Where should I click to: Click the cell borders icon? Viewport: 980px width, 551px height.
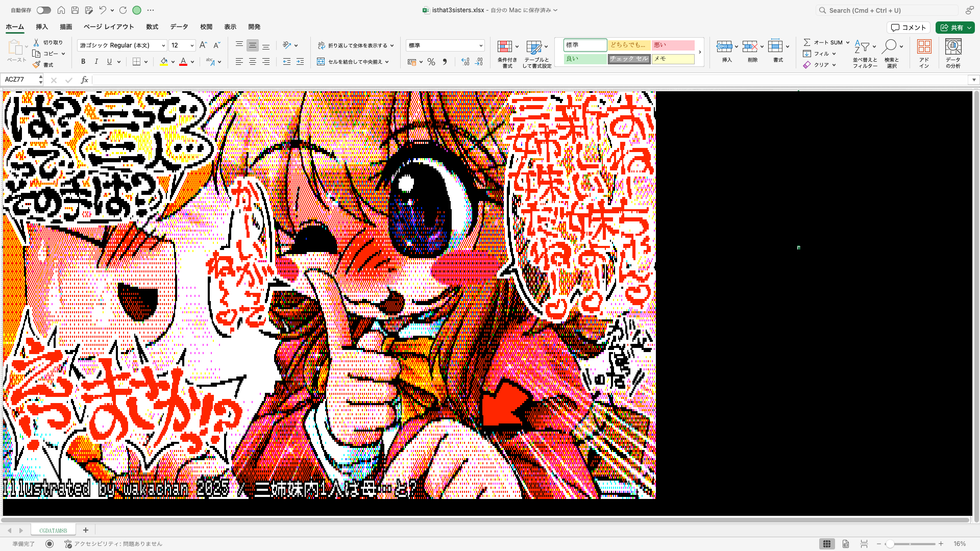point(136,62)
